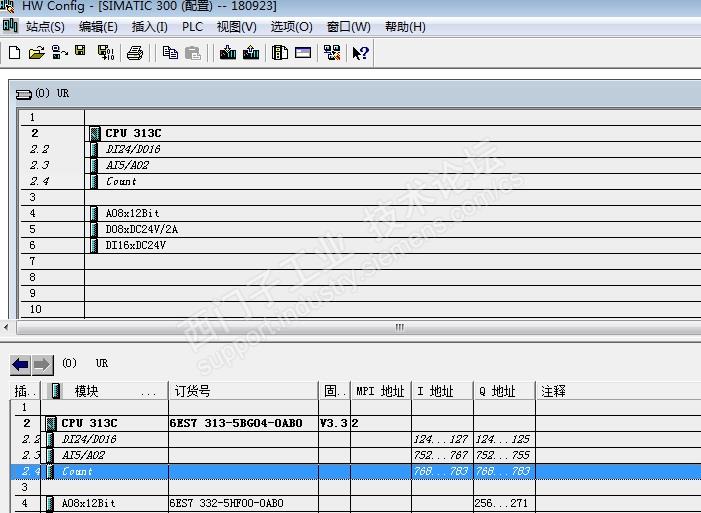Click the 固.. firmware column header
Image resolution: width=701 pixels, height=513 pixels.
334,391
